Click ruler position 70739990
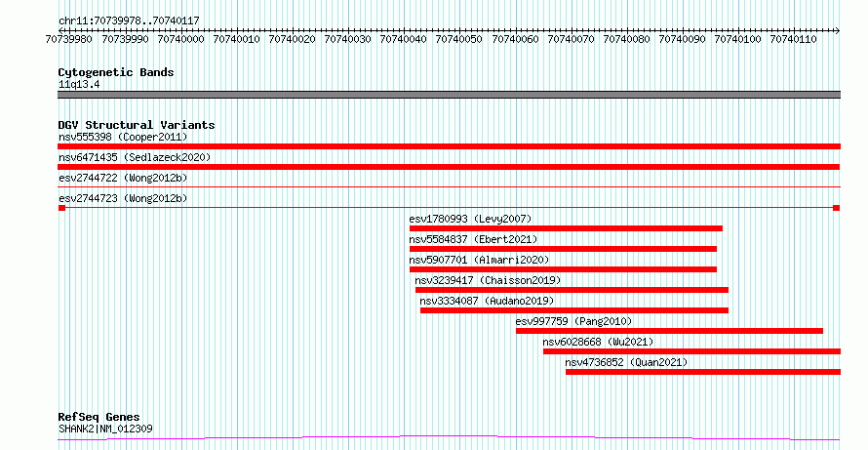The width and height of the screenshot is (868, 450). [x=126, y=39]
